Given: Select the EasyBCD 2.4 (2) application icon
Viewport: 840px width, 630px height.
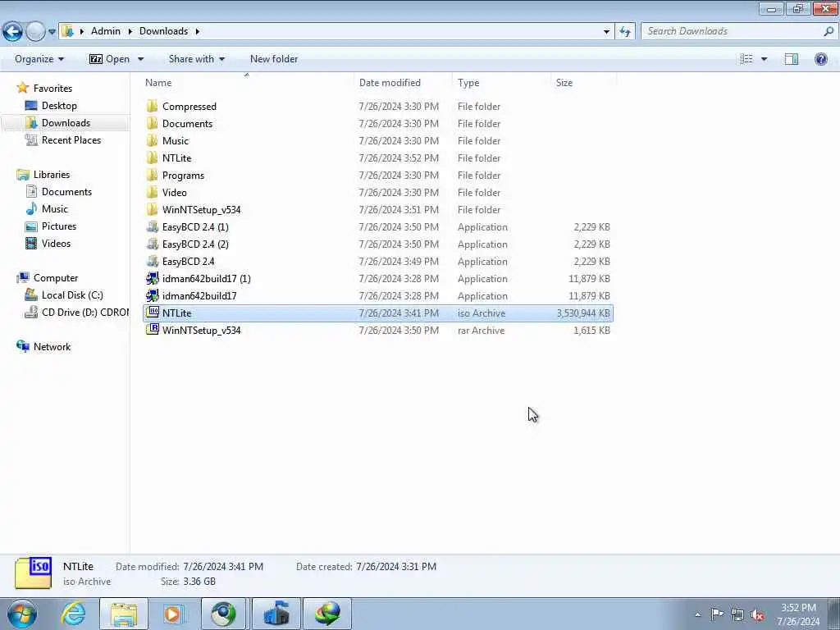Looking at the screenshot, I should click(x=152, y=244).
